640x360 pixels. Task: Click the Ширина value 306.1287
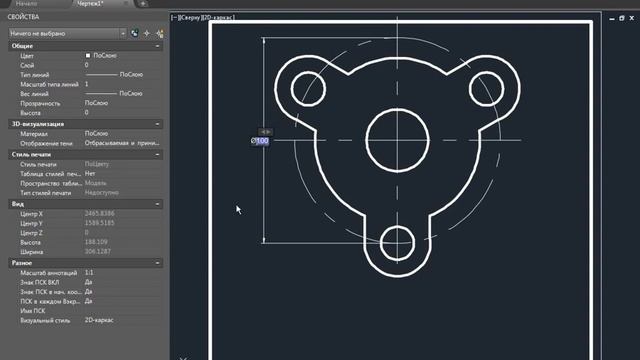[98, 251]
